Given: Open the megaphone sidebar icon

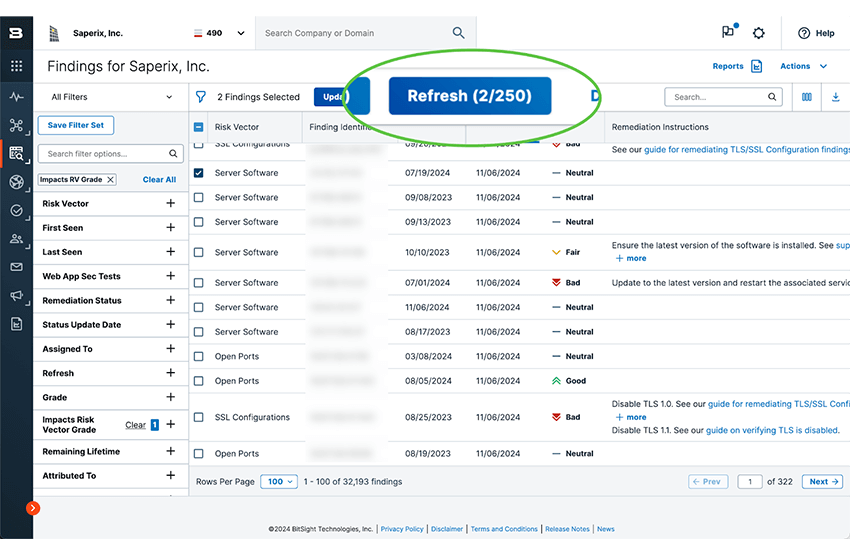Looking at the screenshot, I should tap(16, 296).
